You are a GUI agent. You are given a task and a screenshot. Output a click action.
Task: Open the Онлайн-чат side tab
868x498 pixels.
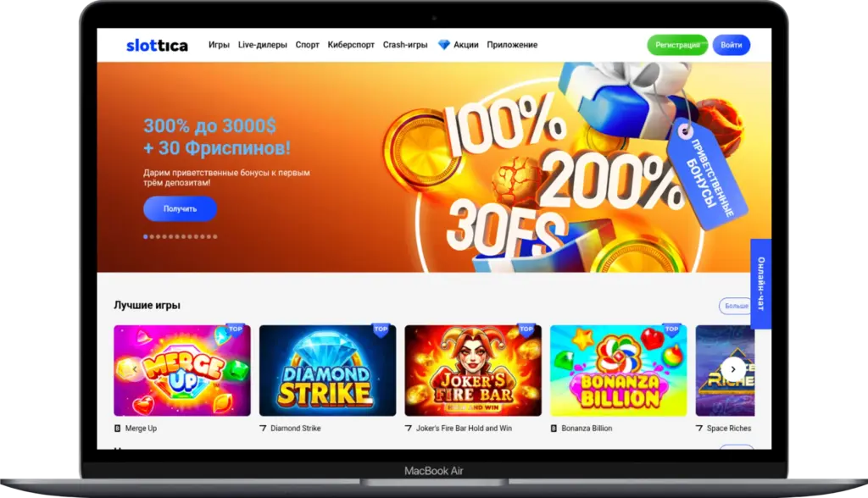click(x=760, y=284)
